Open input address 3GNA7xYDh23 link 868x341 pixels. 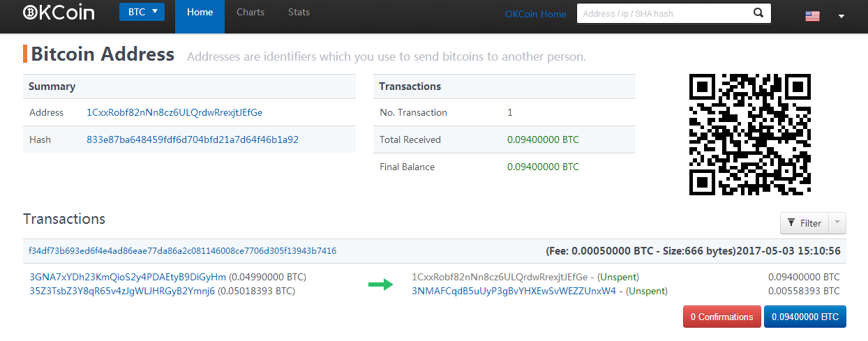pos(128,277)
